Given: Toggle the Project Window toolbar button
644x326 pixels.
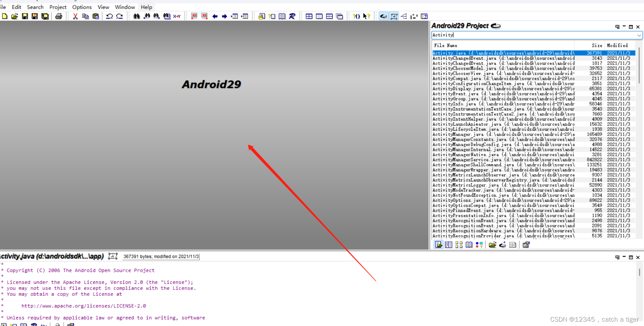Looking at the screenshot, I should 383,16.
